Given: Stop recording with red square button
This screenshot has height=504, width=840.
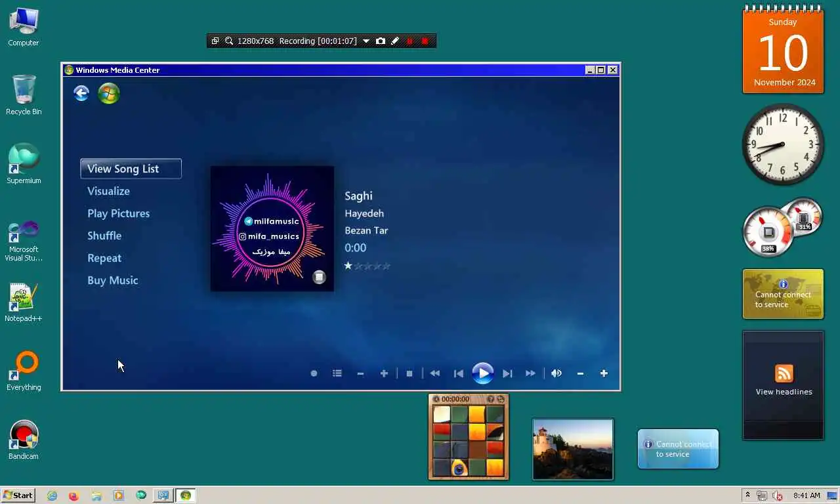Looking at the screenshot, I should point(425,41).
